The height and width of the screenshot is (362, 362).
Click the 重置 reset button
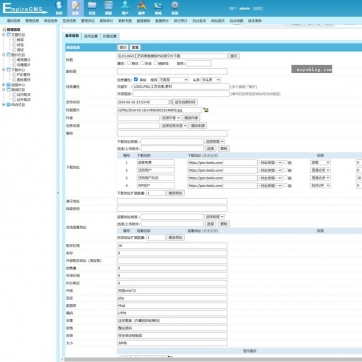[135, 47]
